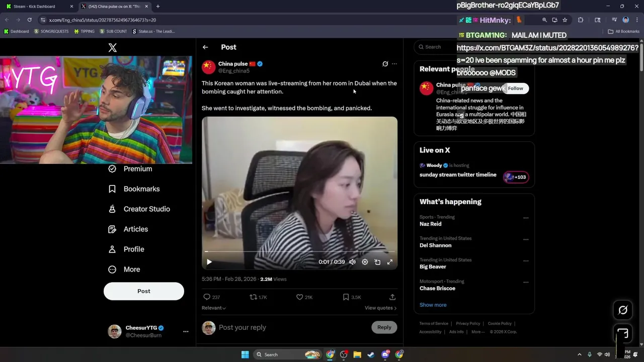Open the Naz Reid trending topic
The height and width of the screenshot is (362, 644).
[x=430, y=224]
